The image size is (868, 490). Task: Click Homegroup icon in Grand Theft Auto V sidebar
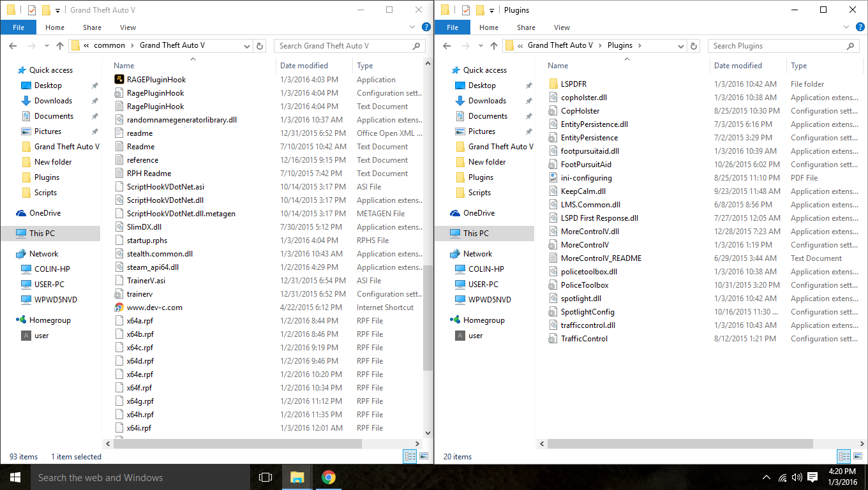pos(21,320)
